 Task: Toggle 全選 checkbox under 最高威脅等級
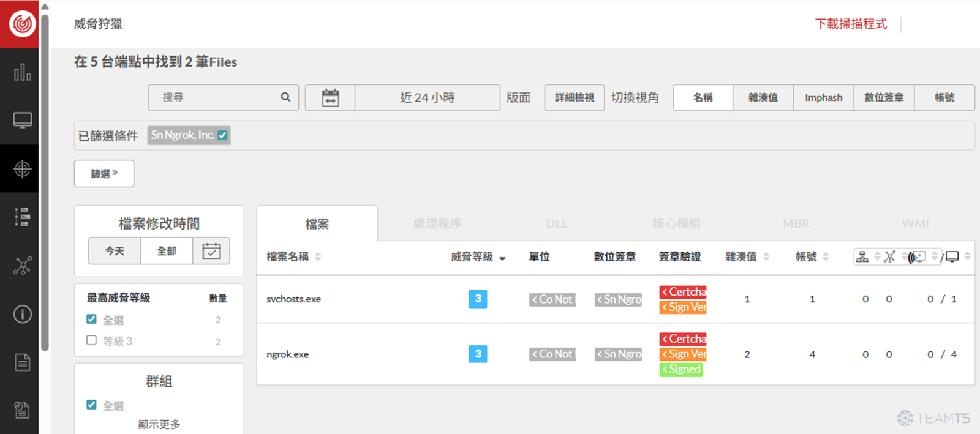(92, 320)
